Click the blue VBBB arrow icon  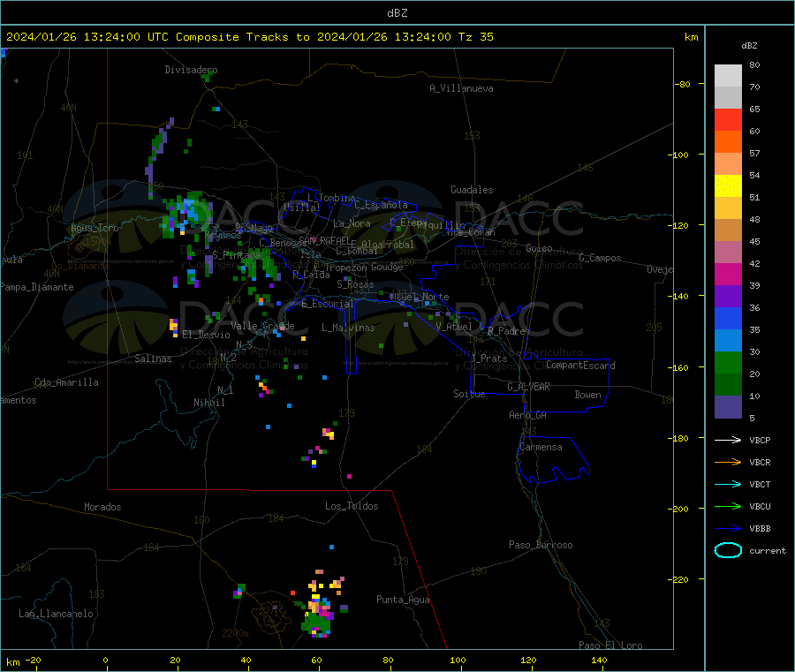pyautogui.click(x=728, y=529)
